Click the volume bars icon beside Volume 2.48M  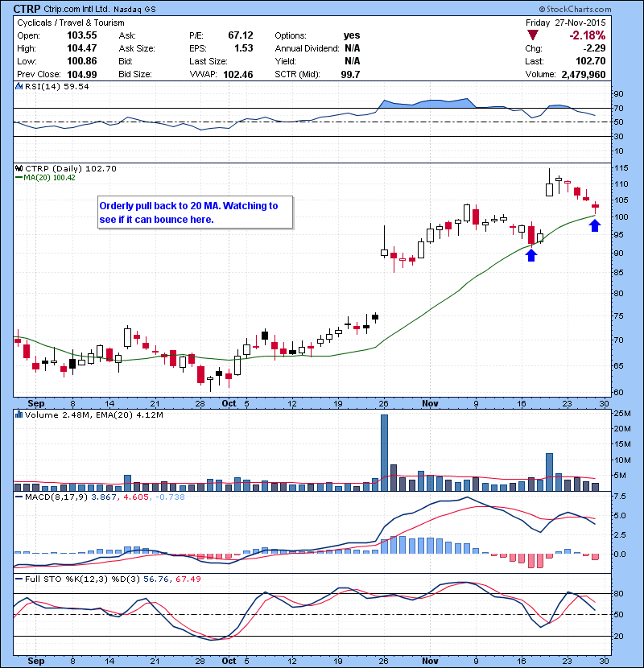tap(19, 414)
